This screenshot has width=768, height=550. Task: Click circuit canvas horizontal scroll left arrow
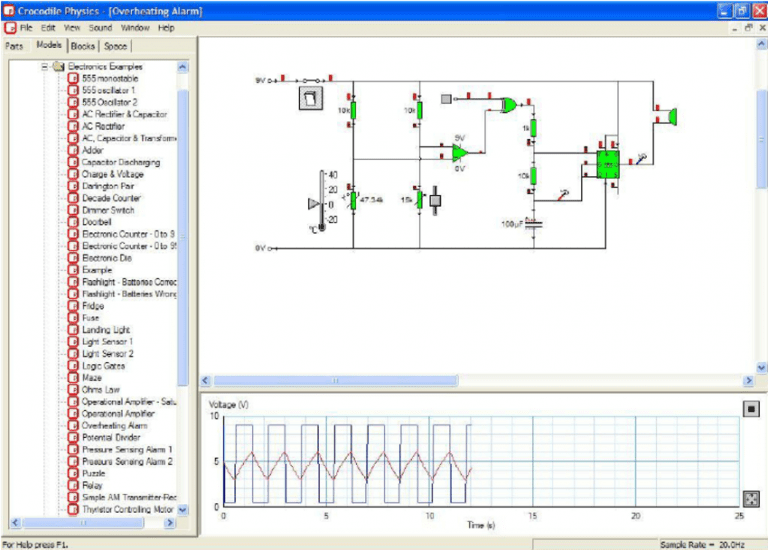point(206,381)
